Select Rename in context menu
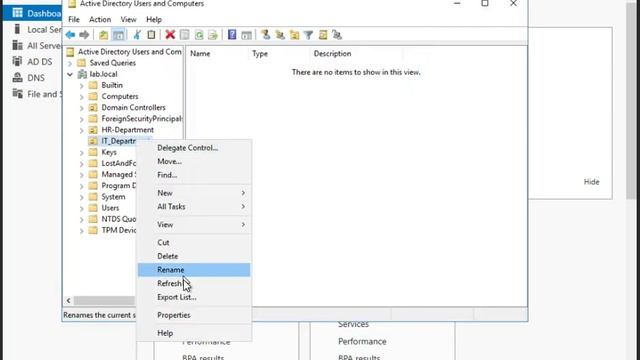Screen dimensions: 640x360 (194, 270)
